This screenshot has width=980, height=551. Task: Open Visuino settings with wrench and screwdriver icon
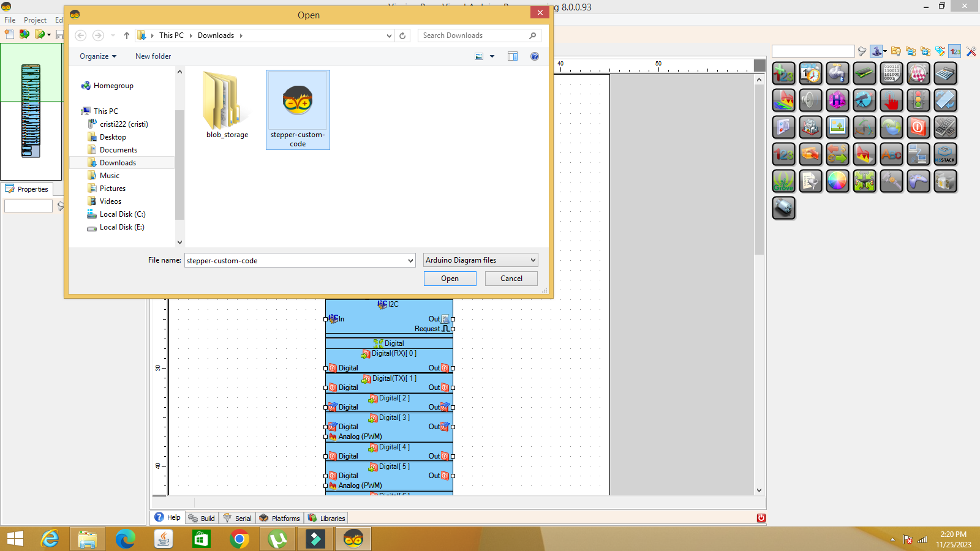(x=971, y=51)
